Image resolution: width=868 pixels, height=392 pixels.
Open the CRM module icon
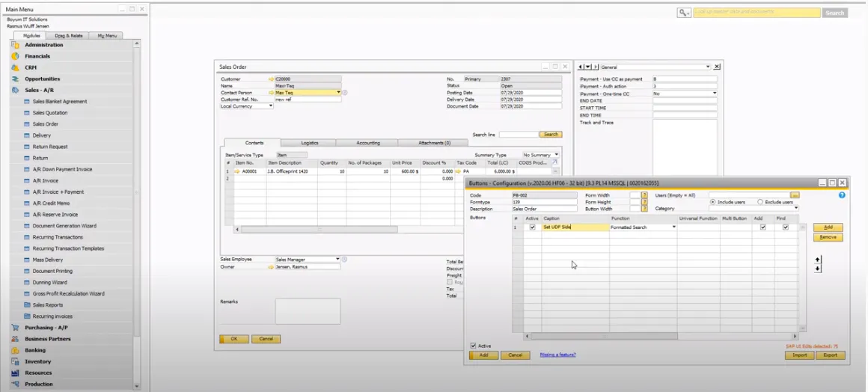15,67
